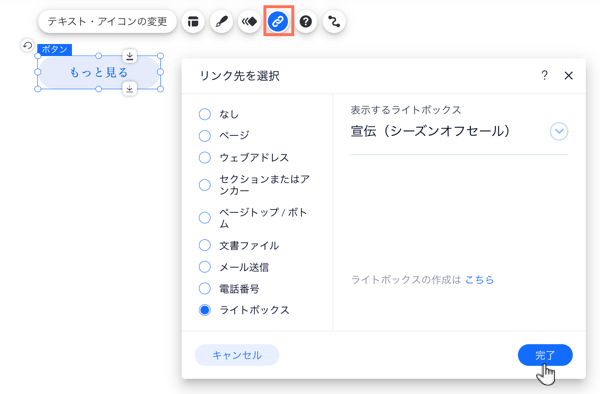Open the link dialog help question mark
The width and height of the screenshot is (600, 394).
pyautogui.click(x=544, y=75)
